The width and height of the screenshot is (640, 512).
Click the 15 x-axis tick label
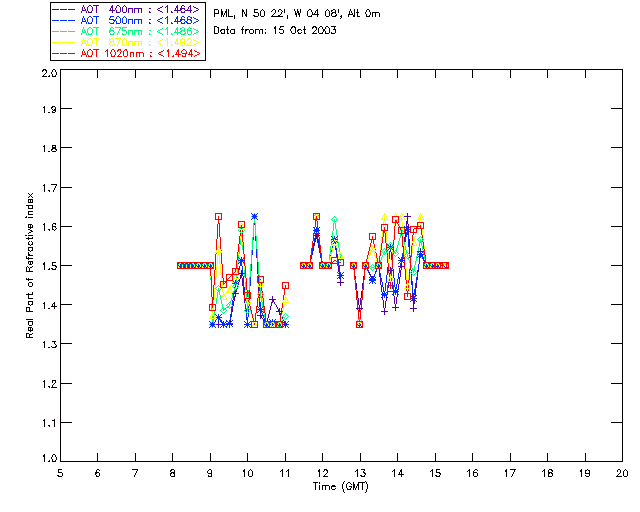435,473
